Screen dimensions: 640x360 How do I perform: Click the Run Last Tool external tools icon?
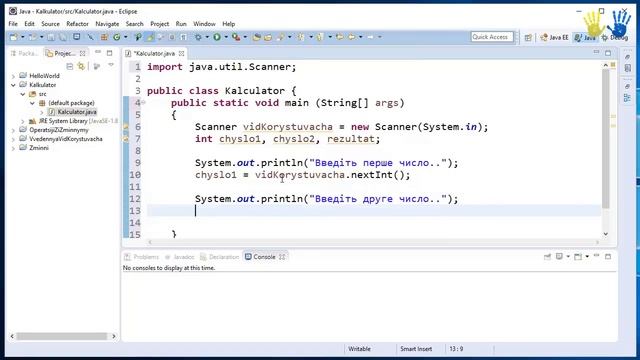[236, 37]
